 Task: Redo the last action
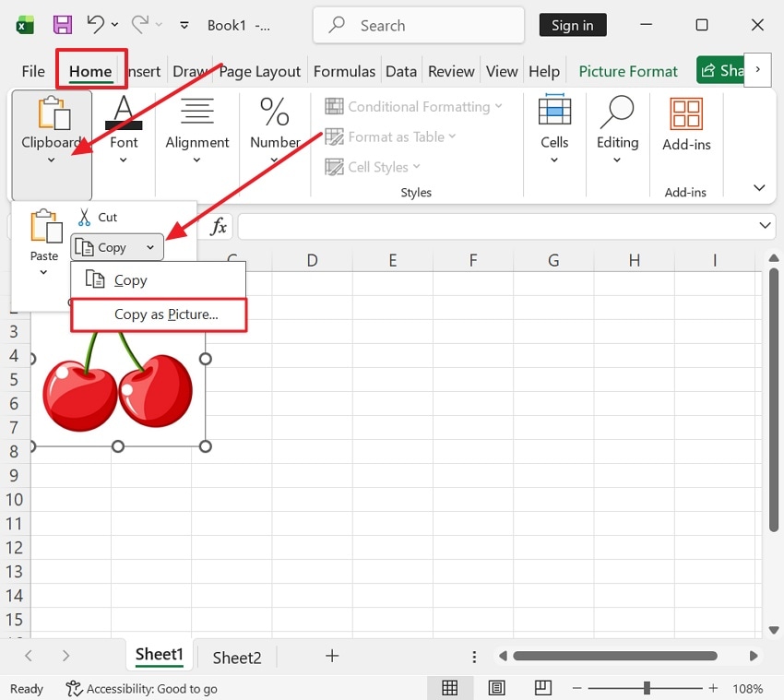click(x=140, y=24)
